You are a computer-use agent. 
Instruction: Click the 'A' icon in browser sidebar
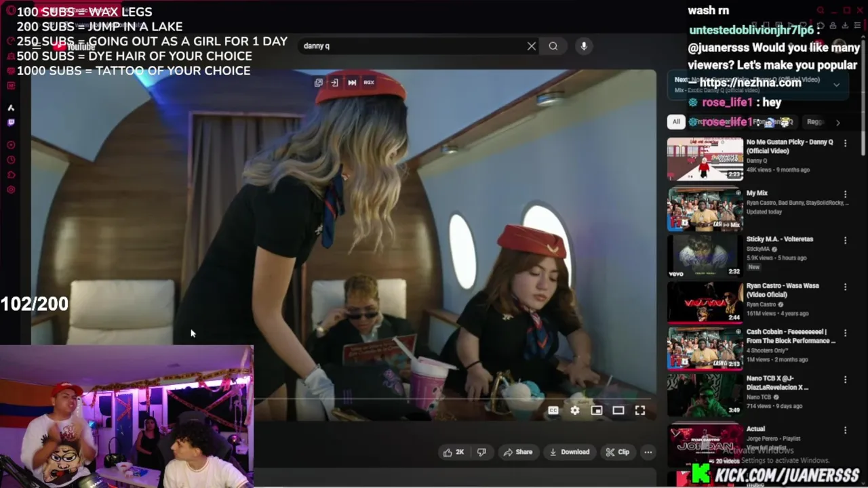[x=11, y=108]
